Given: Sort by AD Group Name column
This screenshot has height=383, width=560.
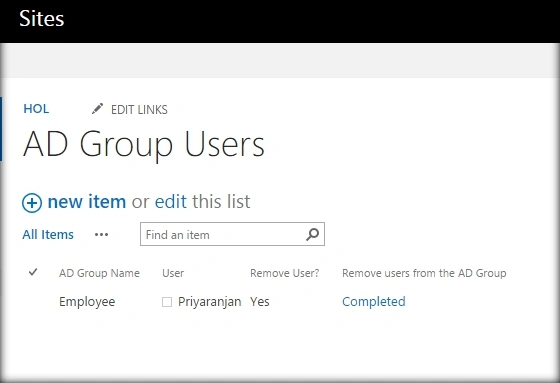Looking at the screenshot, I should (x=99, y=273).
